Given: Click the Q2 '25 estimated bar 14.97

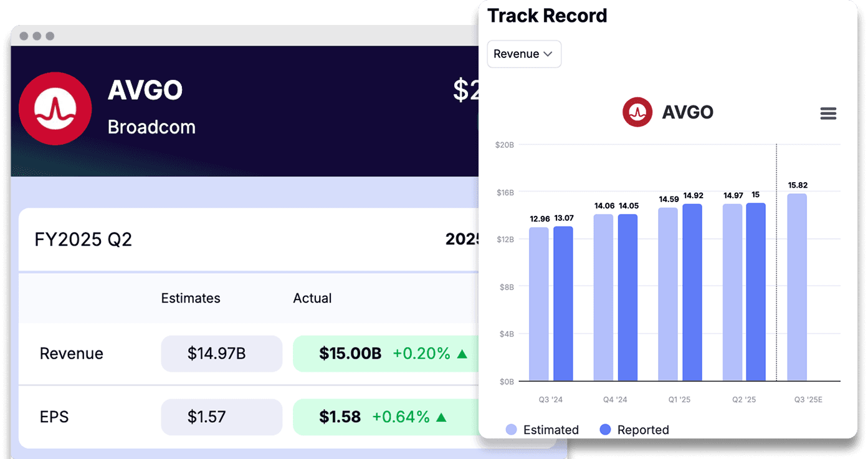Looking at the screenshot, I should (x=733, y=292).
